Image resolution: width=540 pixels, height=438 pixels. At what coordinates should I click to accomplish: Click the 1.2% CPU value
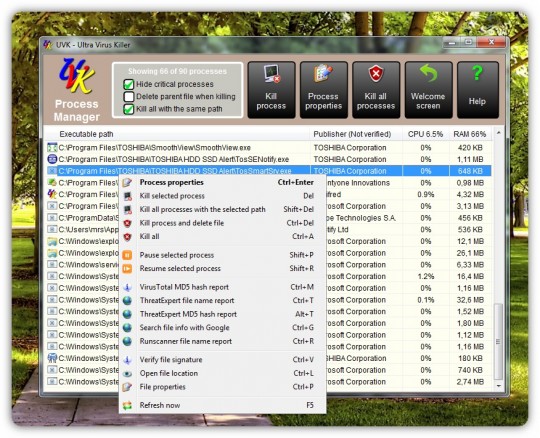coord(426,277)
